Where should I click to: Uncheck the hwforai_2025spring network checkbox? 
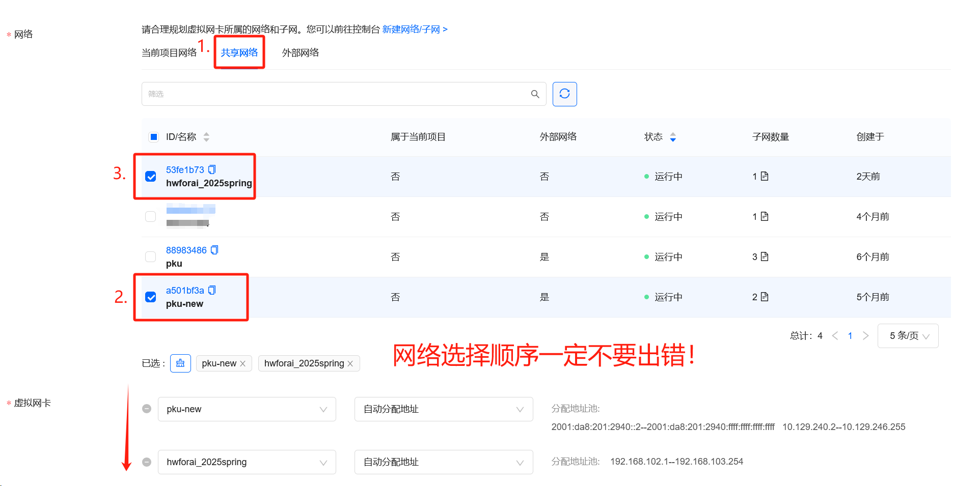click(151, 177)
